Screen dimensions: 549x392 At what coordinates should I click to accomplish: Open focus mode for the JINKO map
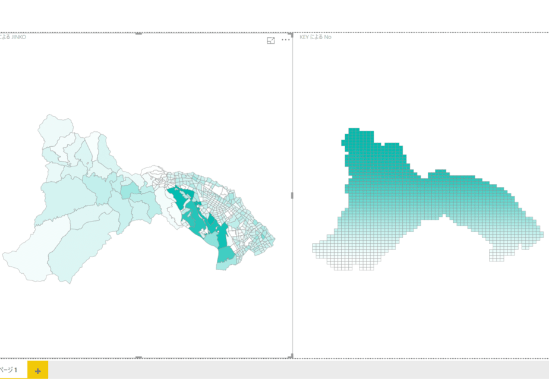[271, 40]
